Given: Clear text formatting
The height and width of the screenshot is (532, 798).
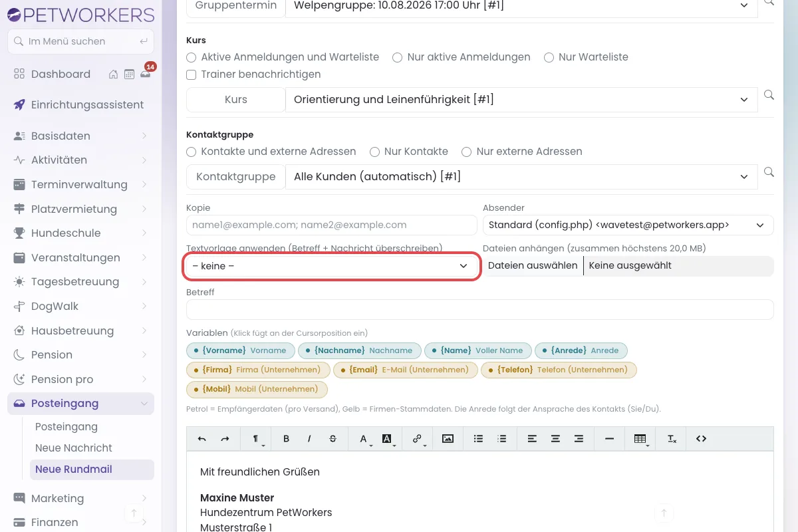Looking at the screenshot, I should click(x=672, y=439).
